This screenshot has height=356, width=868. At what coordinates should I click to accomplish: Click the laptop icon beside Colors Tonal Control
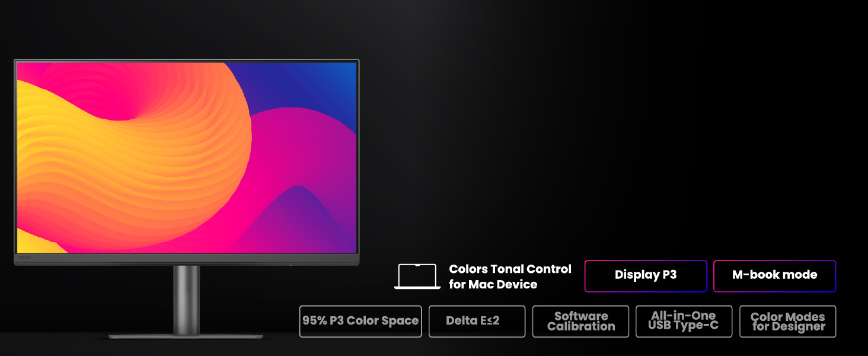[417, 276]
